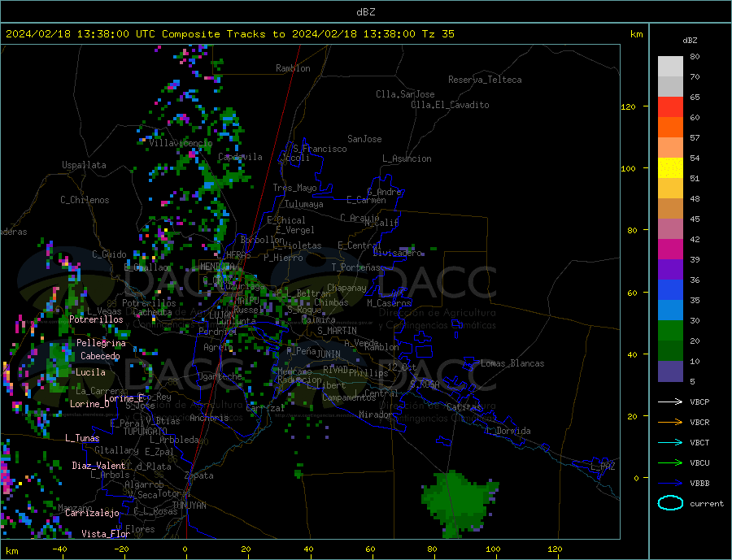Click the white VBCP arrow in legend
732x560 pixels.
coord(672,402)
